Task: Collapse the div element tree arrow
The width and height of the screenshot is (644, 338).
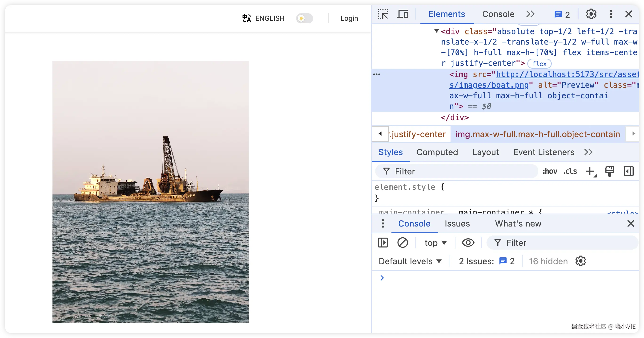Action: [x=436, y=31]
